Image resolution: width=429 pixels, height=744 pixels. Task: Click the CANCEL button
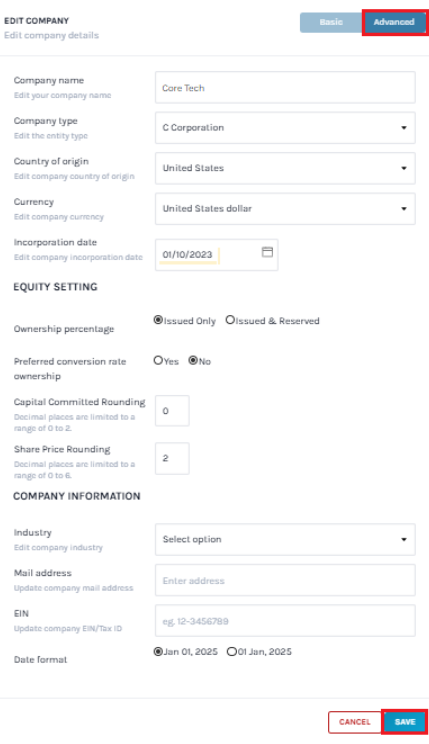(x=354, y=722)
